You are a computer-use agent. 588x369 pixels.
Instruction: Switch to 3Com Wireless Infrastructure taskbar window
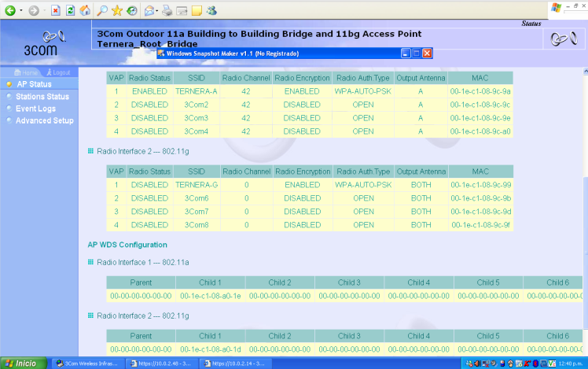pos(86,363)
